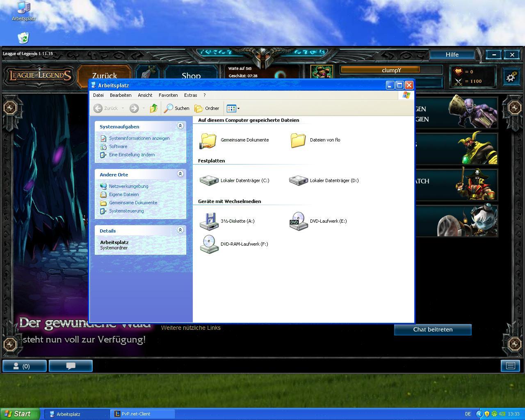Click the Zurück button in League client
525x420 pixels.
point(105,75)
